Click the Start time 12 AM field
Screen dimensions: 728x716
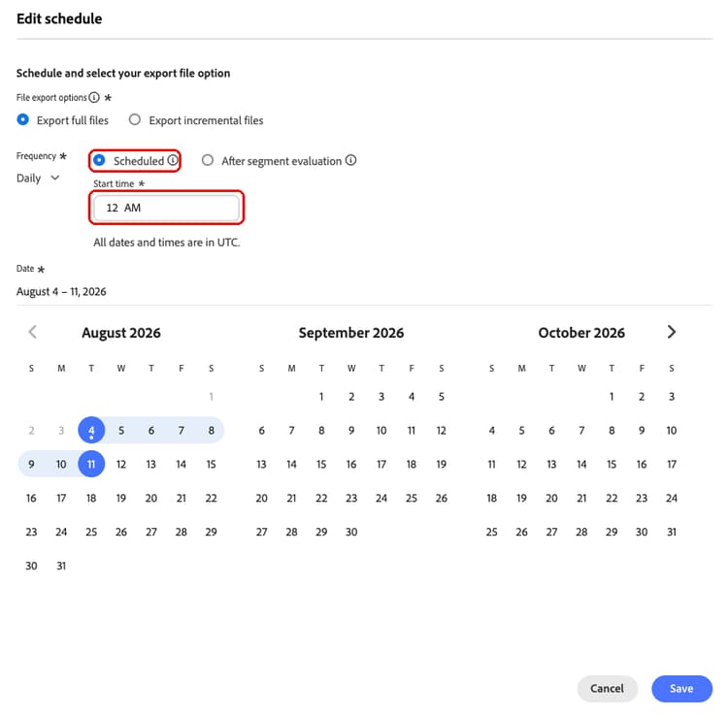click(x=166, y=208)
